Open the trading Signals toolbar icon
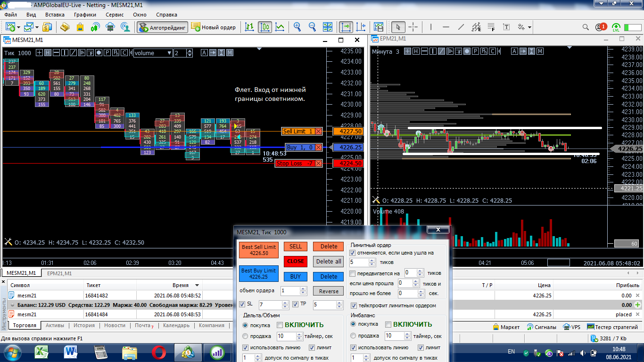The width and height of the screenshot is (644, 362). pyautogui.click(x=95, y=27)
